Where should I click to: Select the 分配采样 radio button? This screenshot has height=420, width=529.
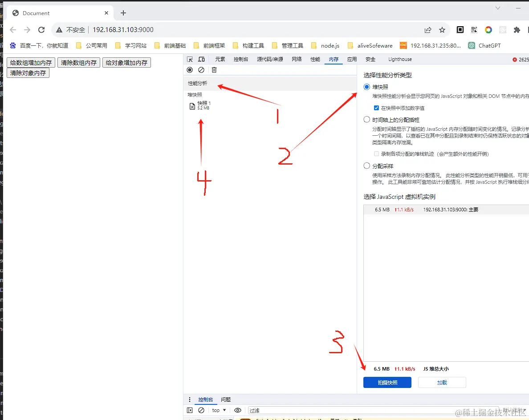367,166
